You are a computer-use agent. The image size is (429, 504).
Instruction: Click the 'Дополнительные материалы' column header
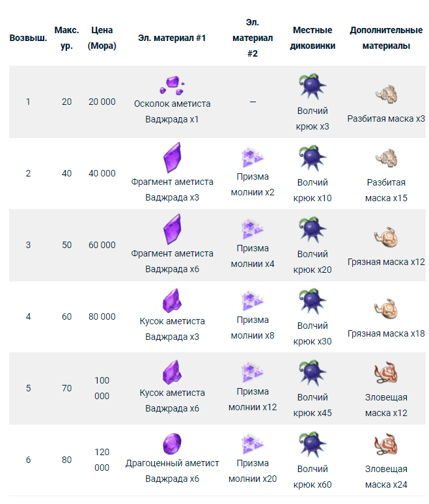click(x=386, y=38)
